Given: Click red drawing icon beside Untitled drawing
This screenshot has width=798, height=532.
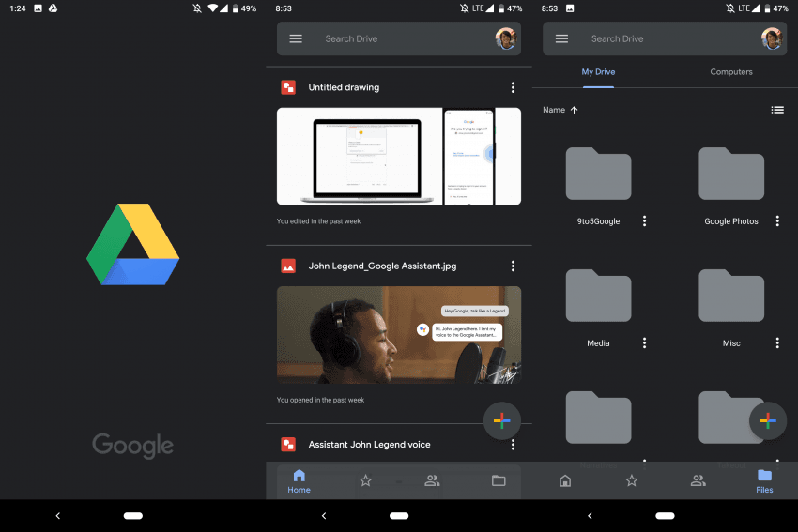Looking at the screenshot, I should (288, 87).
